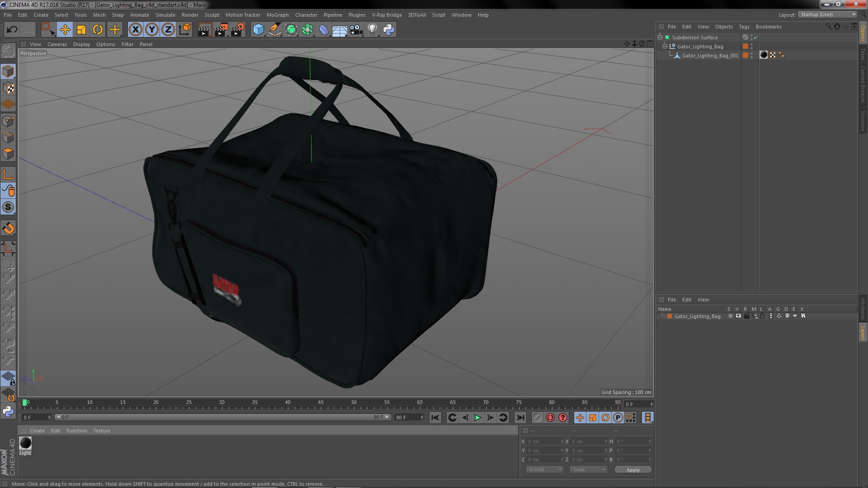Viewport: 868px width, 488px height.
Task: Render the active view
Action: [x=204, y=30]
